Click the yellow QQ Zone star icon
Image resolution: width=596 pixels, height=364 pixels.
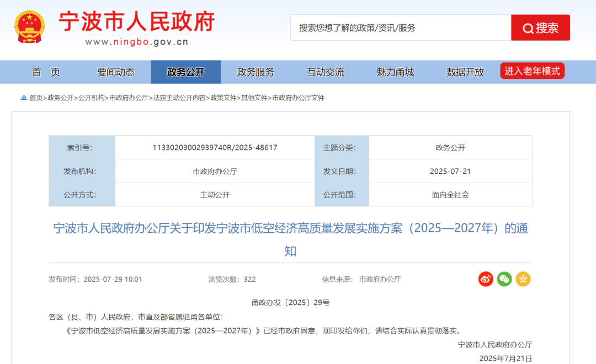pos(523,279)
